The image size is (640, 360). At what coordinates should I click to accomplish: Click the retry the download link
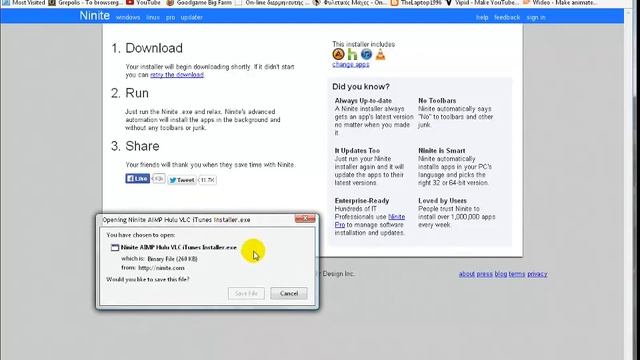pyautogui.click(x=177, y=75)
